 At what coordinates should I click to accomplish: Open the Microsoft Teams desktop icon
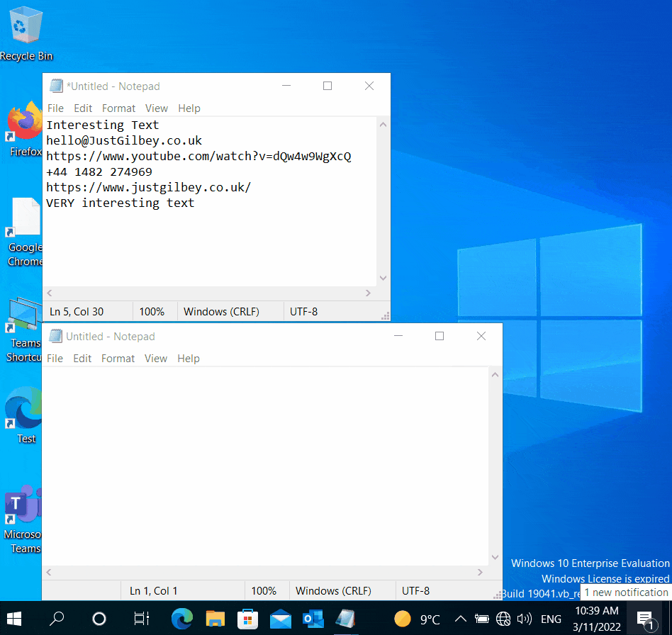point(22,519)
